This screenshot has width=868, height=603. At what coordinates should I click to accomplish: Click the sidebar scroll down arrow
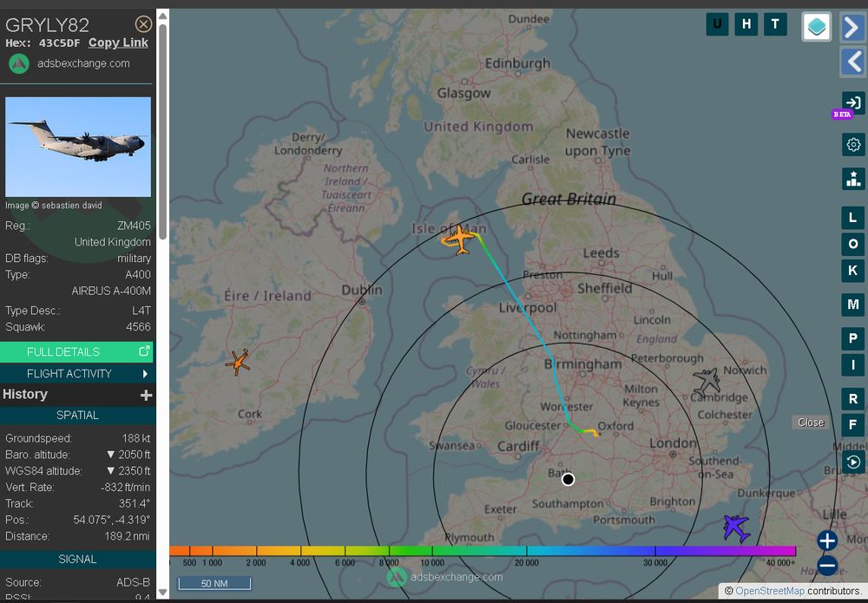pos(163,593)
